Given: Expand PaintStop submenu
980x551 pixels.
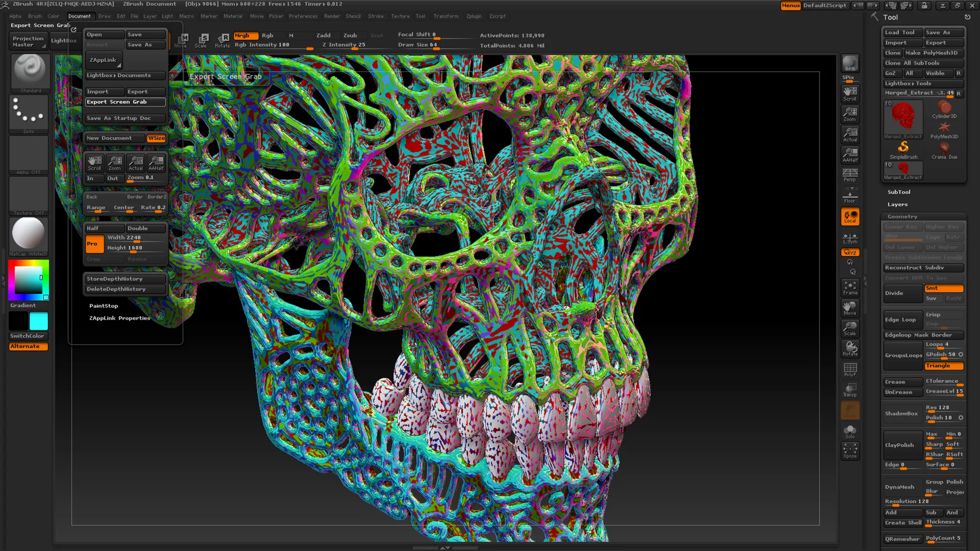Looking at the screenshot, I should pos(103,306).
